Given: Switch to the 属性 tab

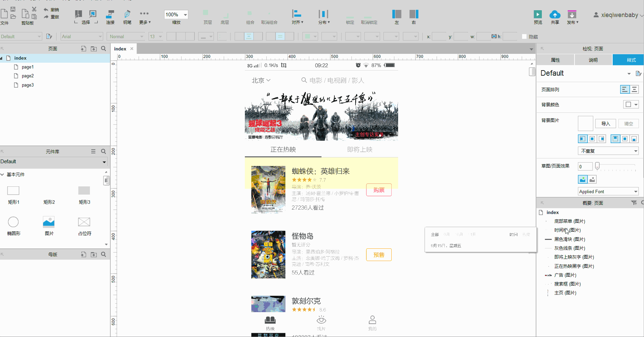Looking at the screenshot, I should click(x=555, y=60).
